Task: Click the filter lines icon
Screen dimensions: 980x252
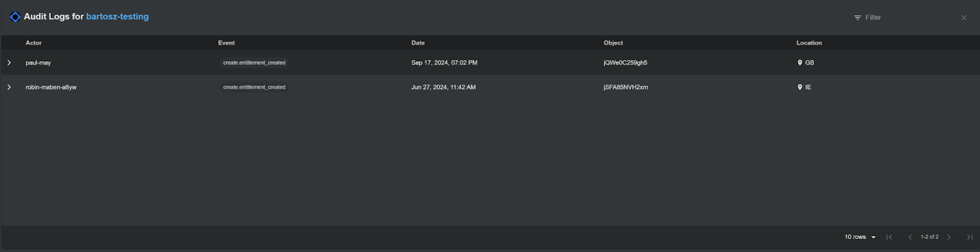Action: [858, 18]
